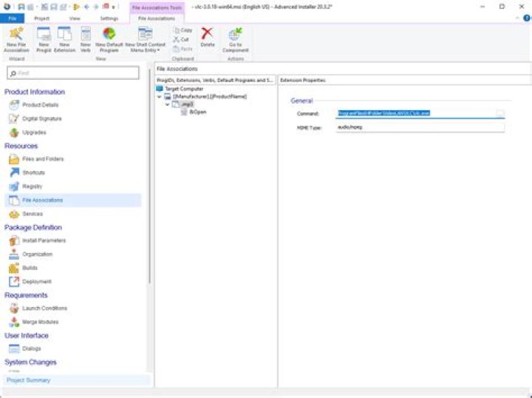Screen dimensions: 532x398
Task: Open Project Summary link
Action: 29,380
